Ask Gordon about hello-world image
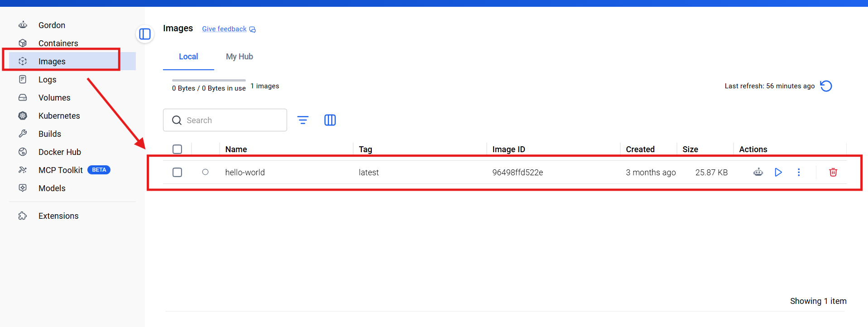This screenshot has height=327, width=868. pyautogui.click(x=758, y=172)
